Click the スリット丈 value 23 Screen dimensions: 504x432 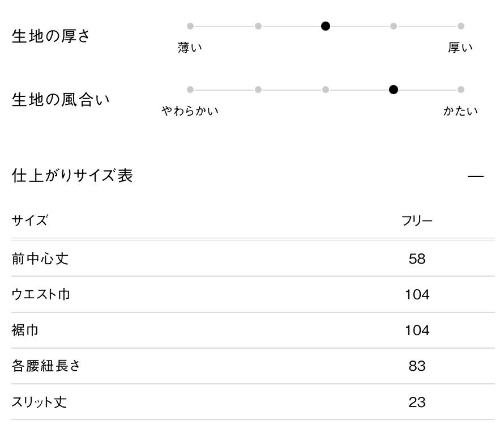417,403
